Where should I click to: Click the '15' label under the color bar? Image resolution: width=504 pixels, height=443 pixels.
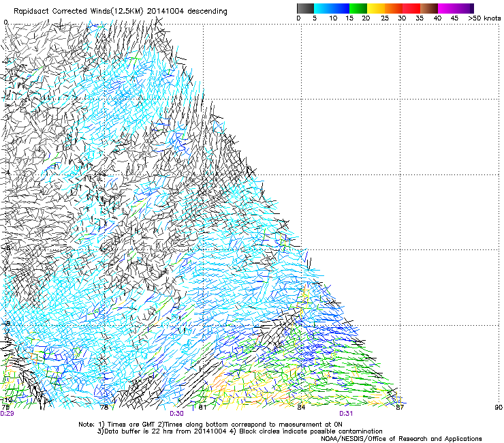coord(349,18)
